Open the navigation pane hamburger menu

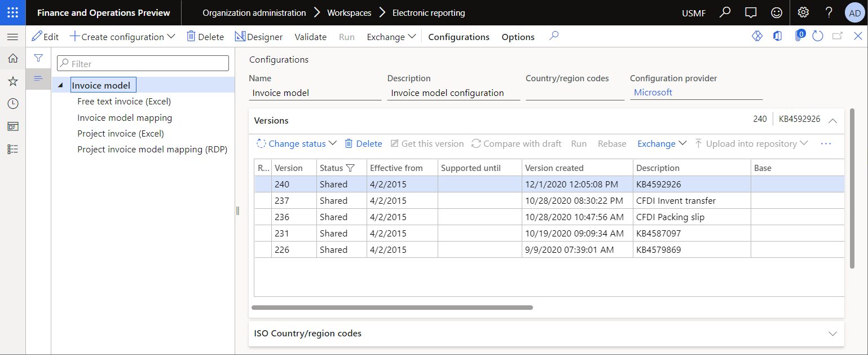(x=12, y=37)
